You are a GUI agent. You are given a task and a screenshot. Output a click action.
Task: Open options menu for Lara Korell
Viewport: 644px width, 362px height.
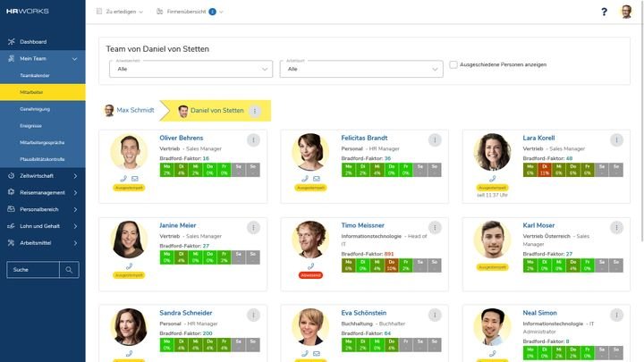(x=616, y=140)
